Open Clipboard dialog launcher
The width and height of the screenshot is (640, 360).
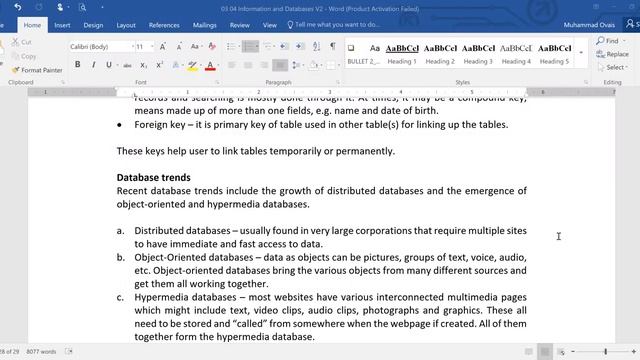pyautogui.click(x=63, y=82)
